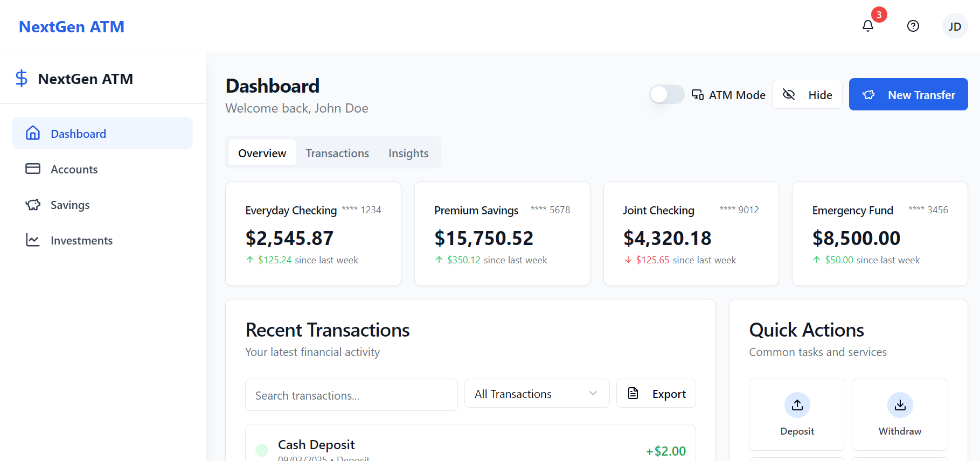Click the NextGen ATM header logo link

click(72, 26)
